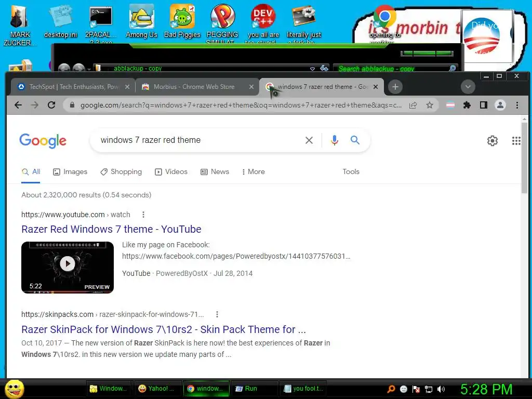532x399 pixels.
Task: Switch to the Yahoo! taskbar button
Action: (x=157, y=389)
